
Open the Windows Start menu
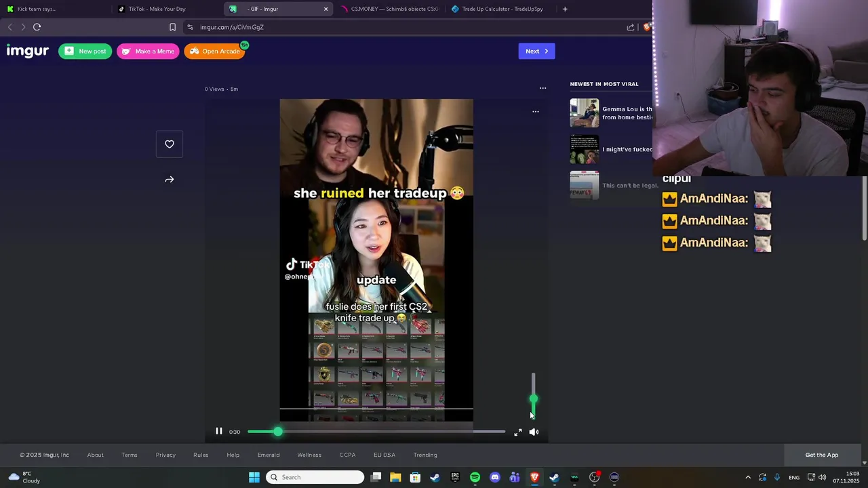(254, 477)
